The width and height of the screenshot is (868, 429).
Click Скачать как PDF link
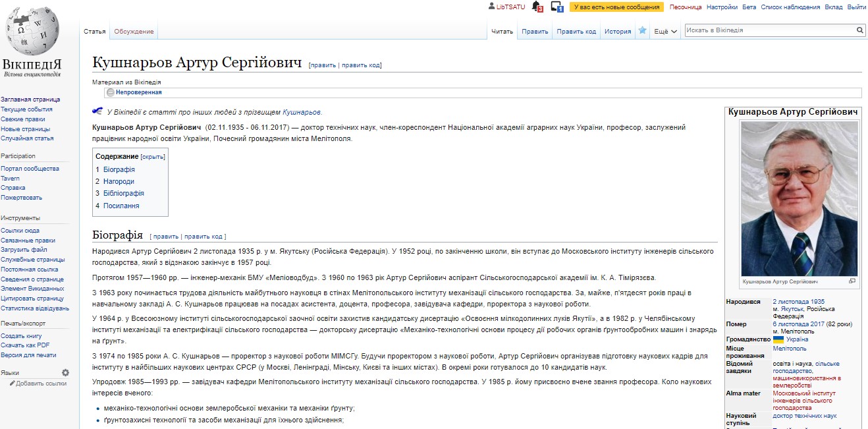tap(25, 345)
